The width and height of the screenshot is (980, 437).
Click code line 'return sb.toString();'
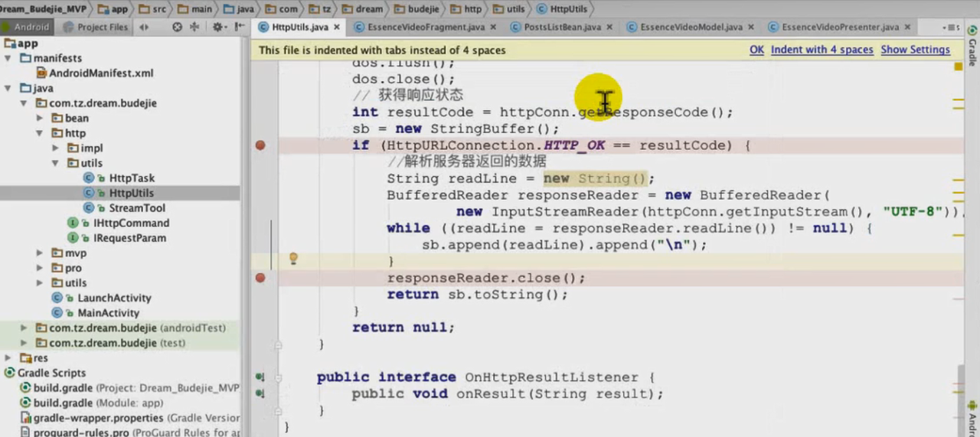coord(477,295)
